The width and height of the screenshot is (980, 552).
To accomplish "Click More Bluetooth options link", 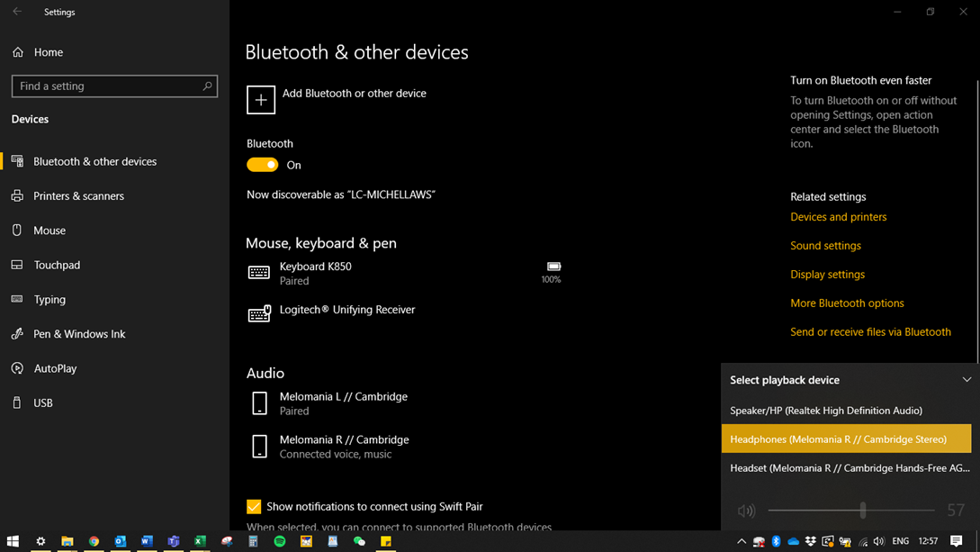I will 847,303.
